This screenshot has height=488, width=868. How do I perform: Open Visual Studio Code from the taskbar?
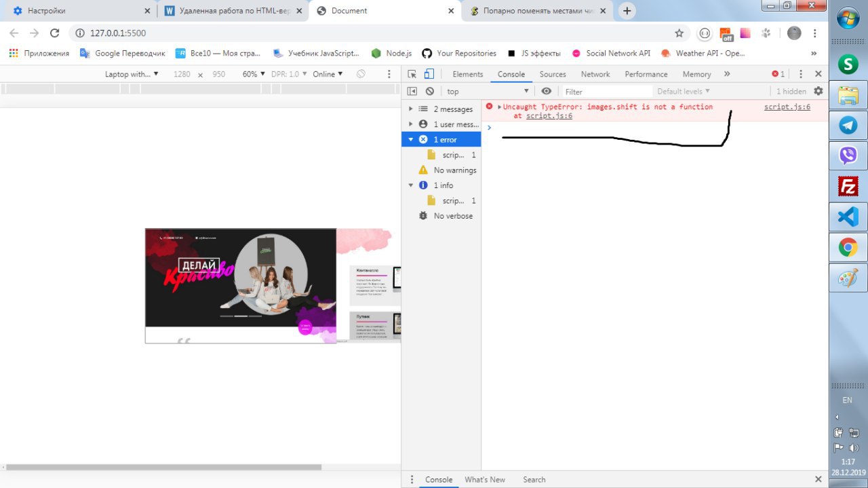[848, 217]
